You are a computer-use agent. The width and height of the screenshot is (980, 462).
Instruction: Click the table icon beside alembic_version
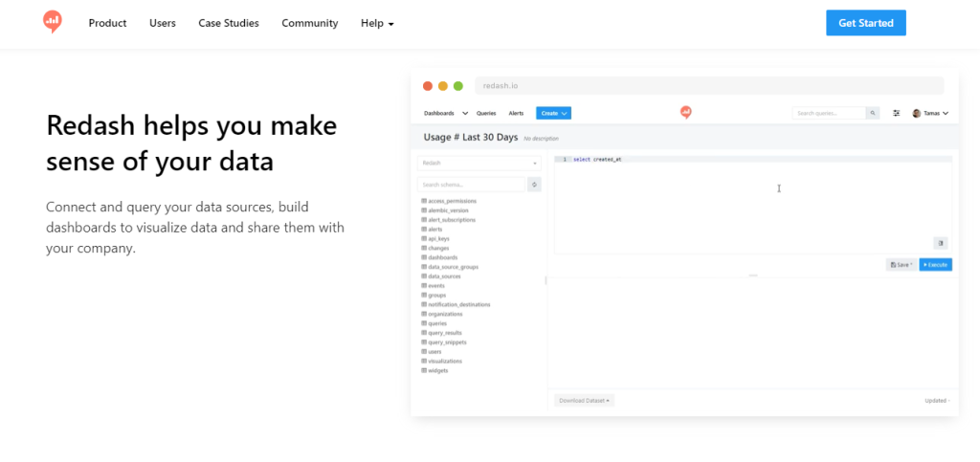tap(424, 210)
